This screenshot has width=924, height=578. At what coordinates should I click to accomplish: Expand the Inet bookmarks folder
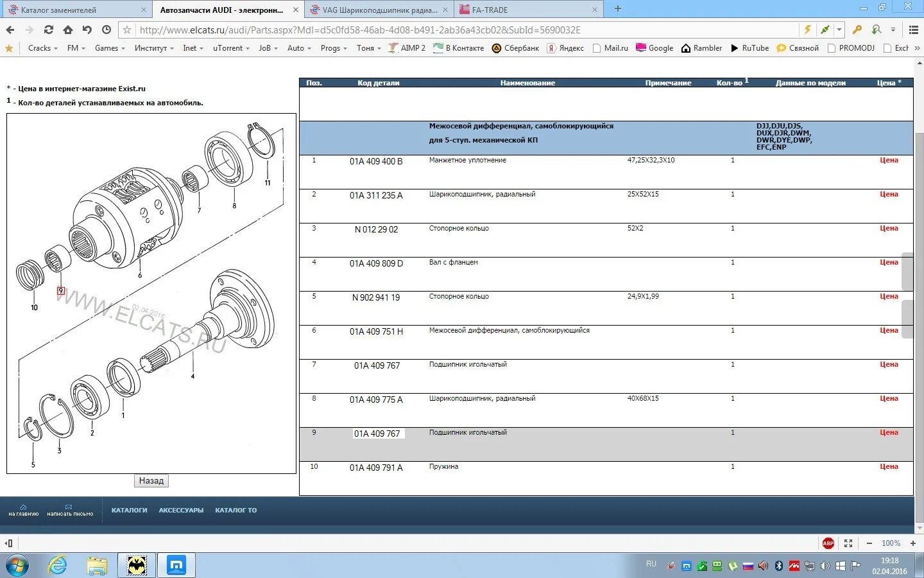pyautogui.click(x=193, y=48)
